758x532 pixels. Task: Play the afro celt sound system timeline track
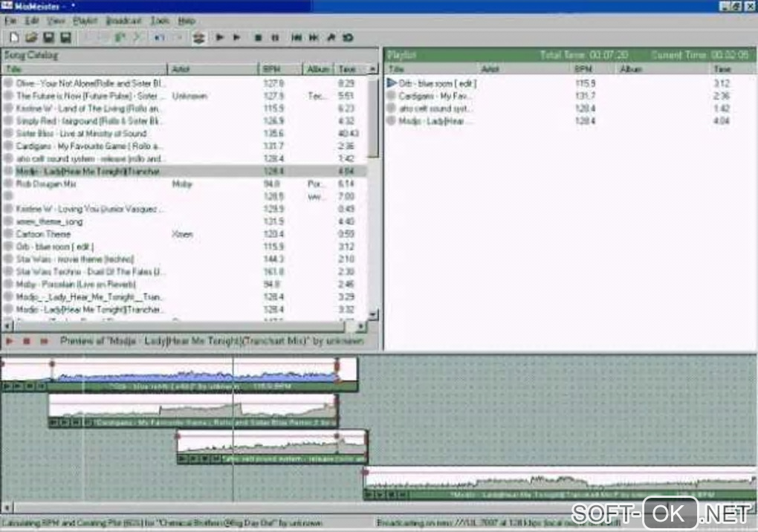pos(182,458)
